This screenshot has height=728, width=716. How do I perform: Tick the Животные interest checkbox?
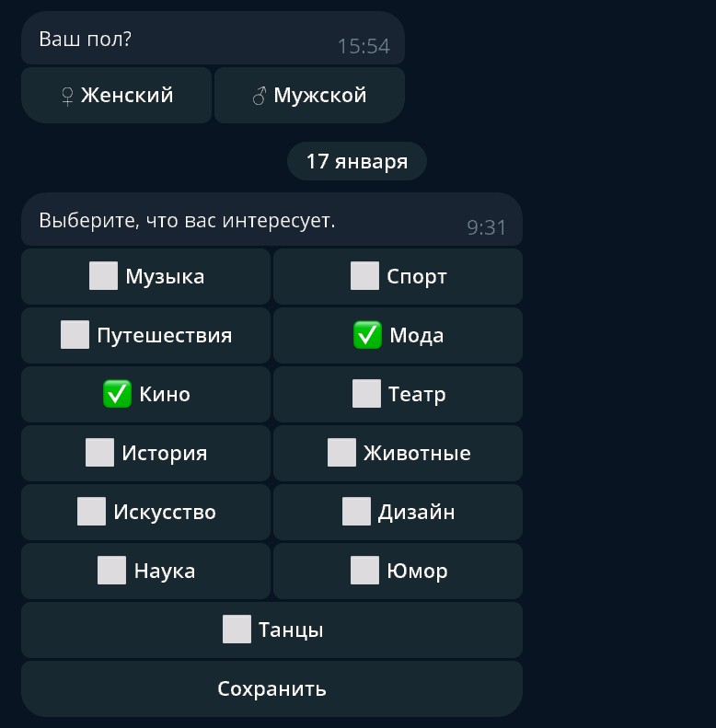342,453
